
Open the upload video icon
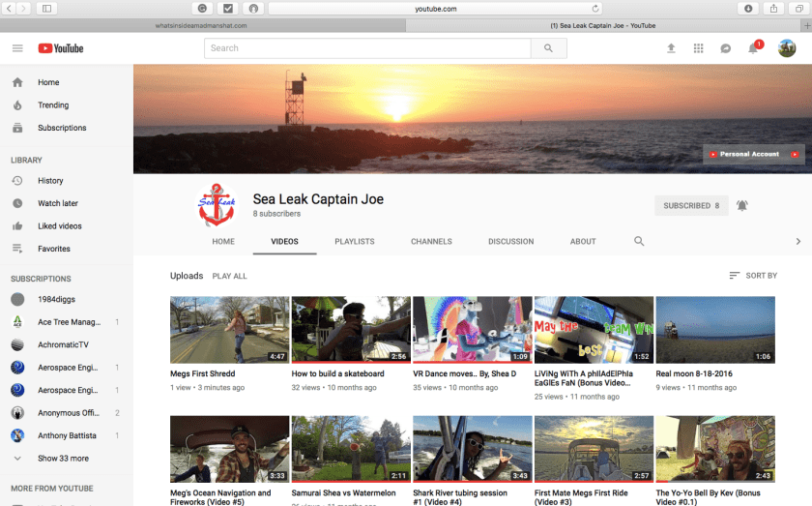tap(671, 48)
